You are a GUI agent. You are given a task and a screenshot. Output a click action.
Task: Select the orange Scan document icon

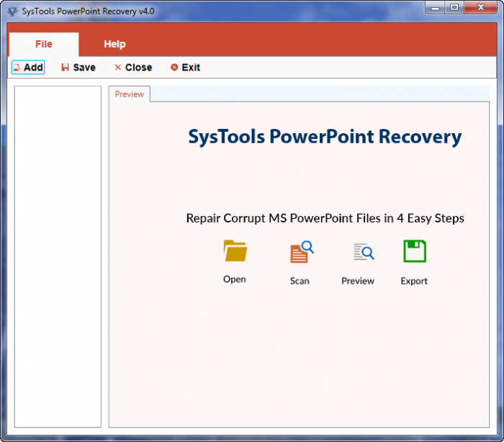click(301, 252)
